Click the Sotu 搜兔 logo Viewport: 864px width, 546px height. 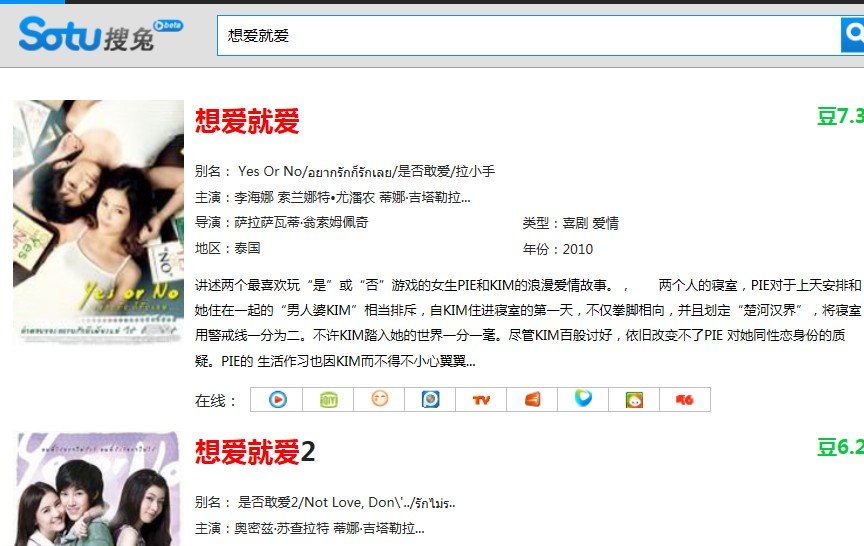100,34
